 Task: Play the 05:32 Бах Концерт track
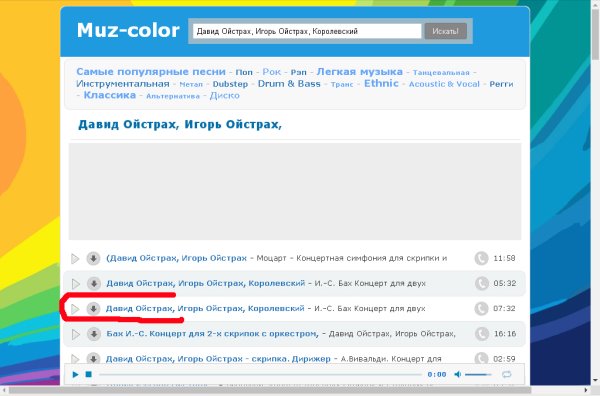[75, 284]
